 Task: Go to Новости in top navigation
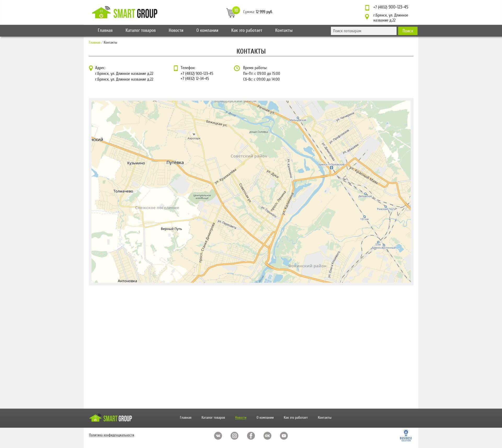pos(176,30)
